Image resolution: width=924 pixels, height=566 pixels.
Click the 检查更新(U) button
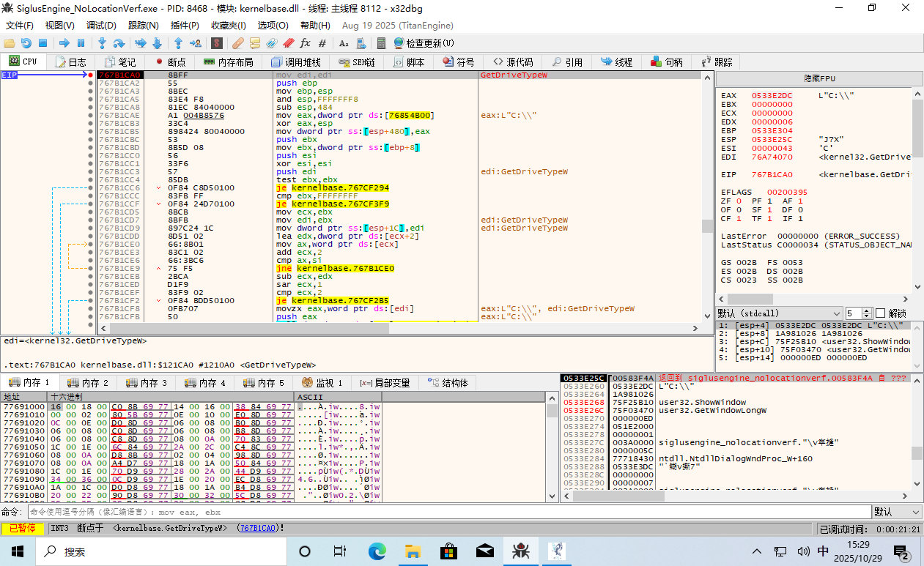(424, 43)
